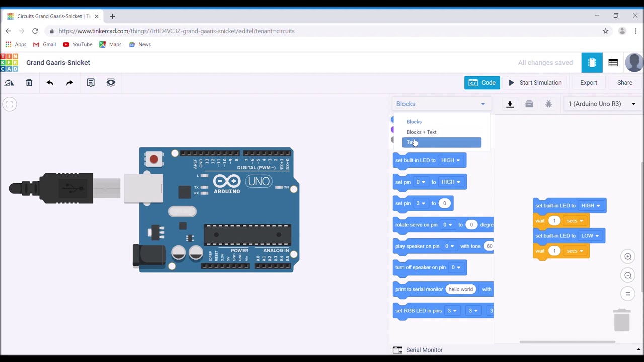Click the Share button
644x362 pixels.
(x=625, y=83)
